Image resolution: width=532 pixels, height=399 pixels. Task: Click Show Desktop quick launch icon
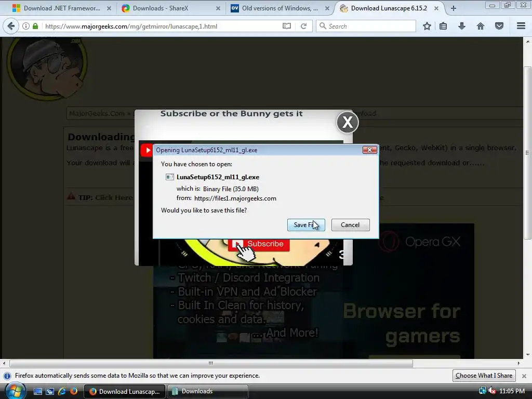(x=37, y=392)
